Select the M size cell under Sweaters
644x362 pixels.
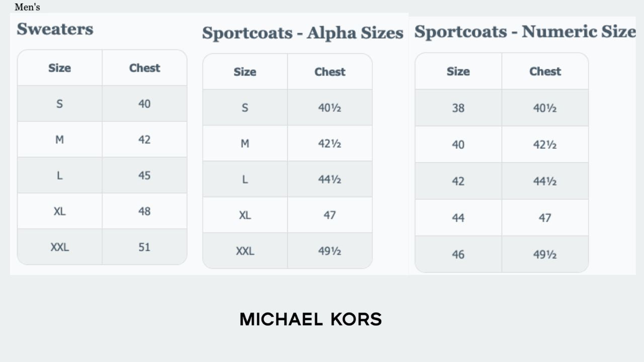(59, 139)
